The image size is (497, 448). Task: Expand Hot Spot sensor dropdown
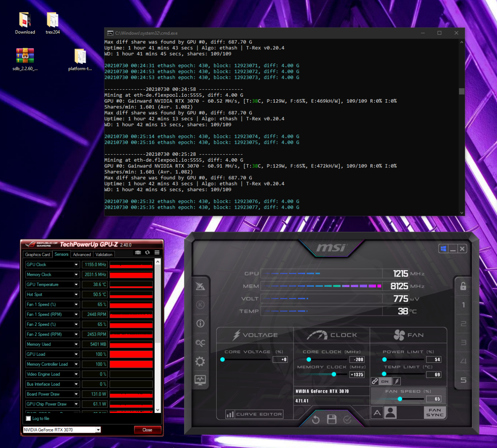(76, 295)
